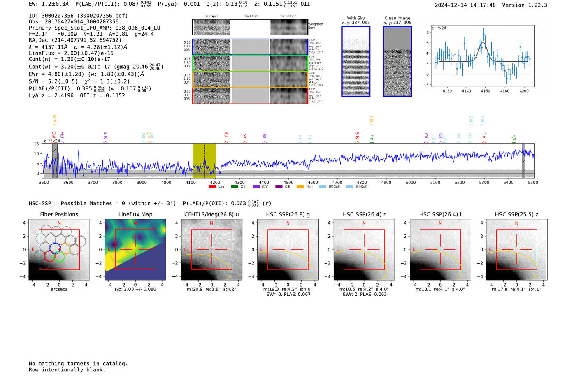Screen dimensions: 576x392
Task: Click the red SiII line marker label
Action: click(x=245, y=138)
